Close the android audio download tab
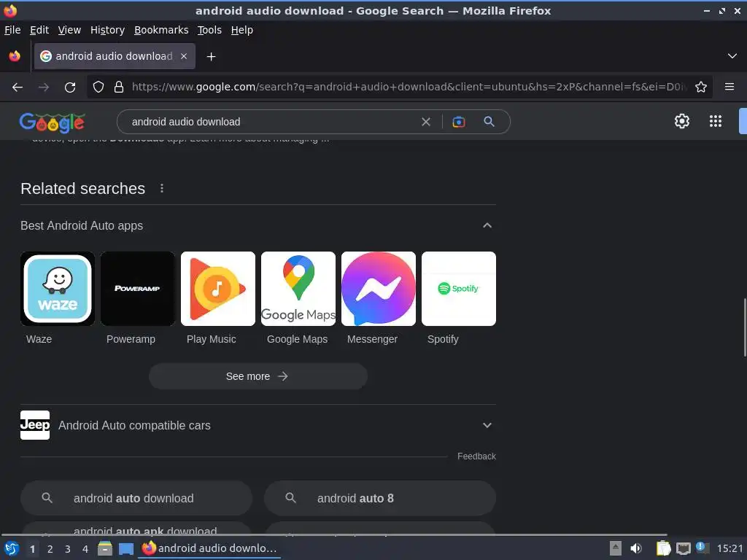747x560 pixels. [184, 56]
